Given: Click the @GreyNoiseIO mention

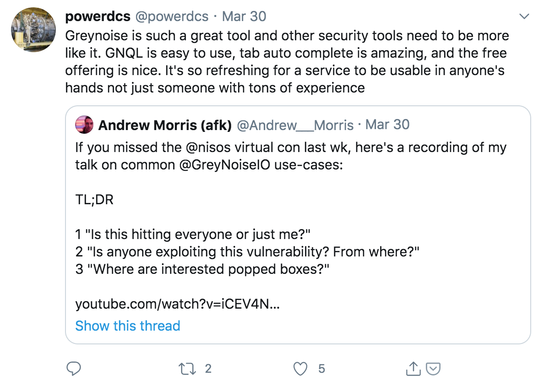Looking at the screenshot, I should pos(224,165).
